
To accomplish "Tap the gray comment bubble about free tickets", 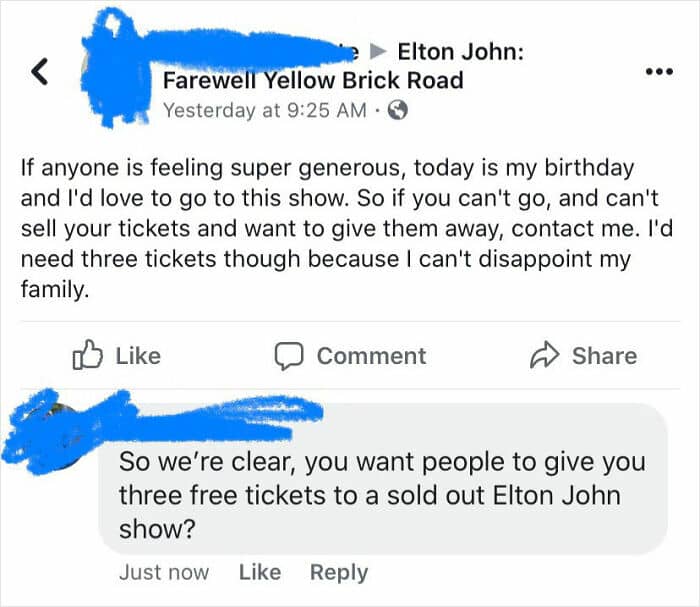I will [x=383, y=478].
